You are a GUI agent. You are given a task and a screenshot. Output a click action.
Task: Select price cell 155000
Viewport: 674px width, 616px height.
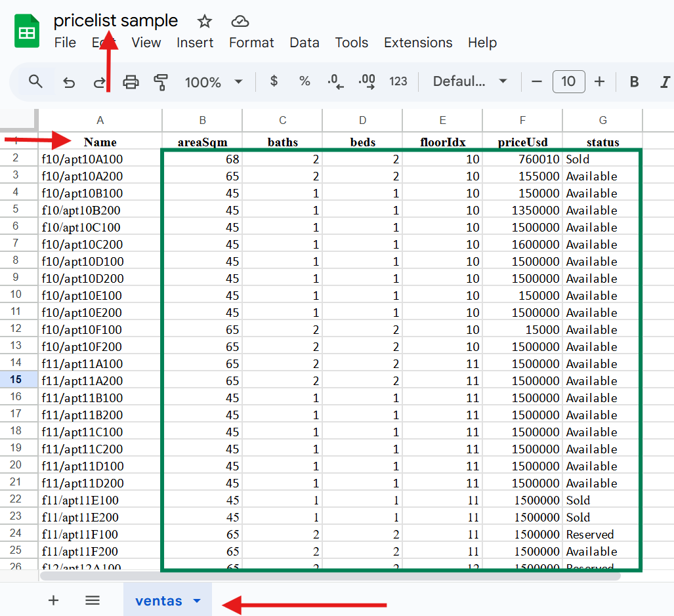coord(522,176)
